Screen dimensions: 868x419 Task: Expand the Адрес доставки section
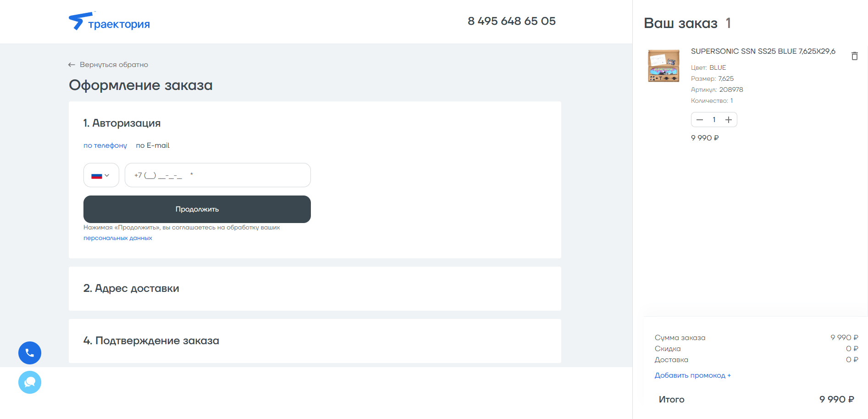131,289
